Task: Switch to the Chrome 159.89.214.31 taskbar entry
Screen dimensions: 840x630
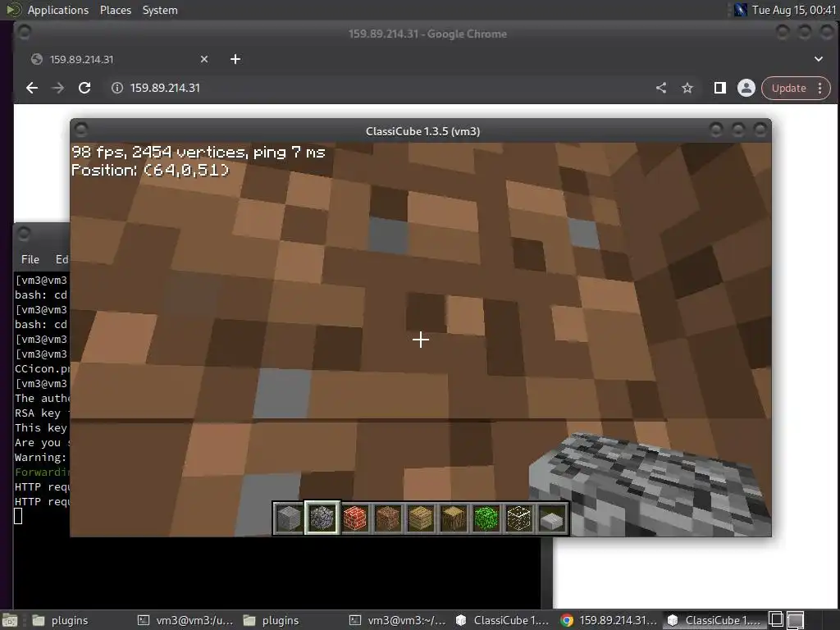Action: tap(609, 620)
